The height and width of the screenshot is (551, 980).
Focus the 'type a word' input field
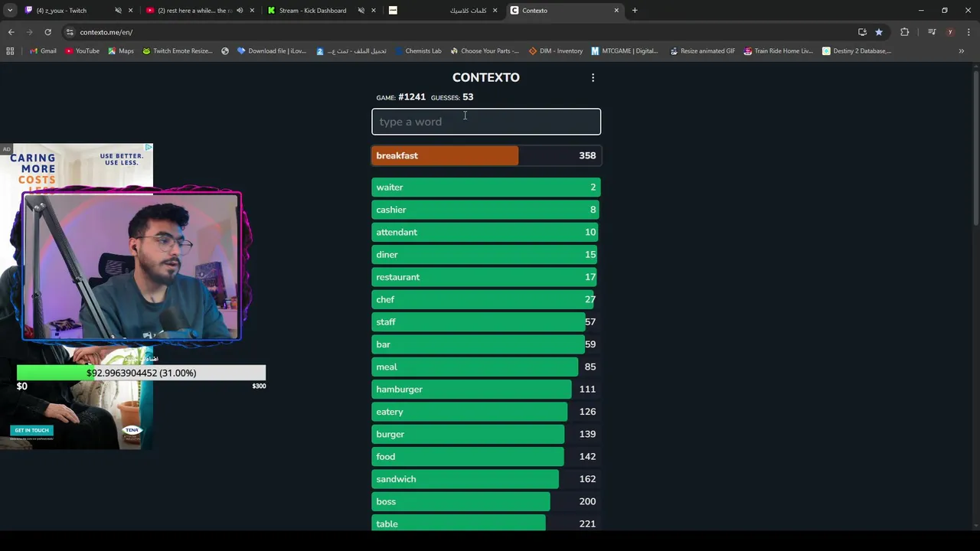(x=486, y=122)
